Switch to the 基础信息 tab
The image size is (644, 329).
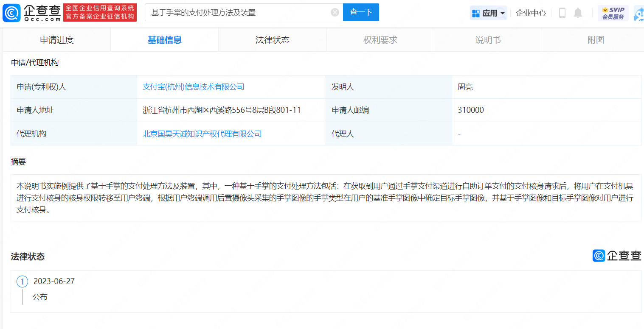[165, 40]
